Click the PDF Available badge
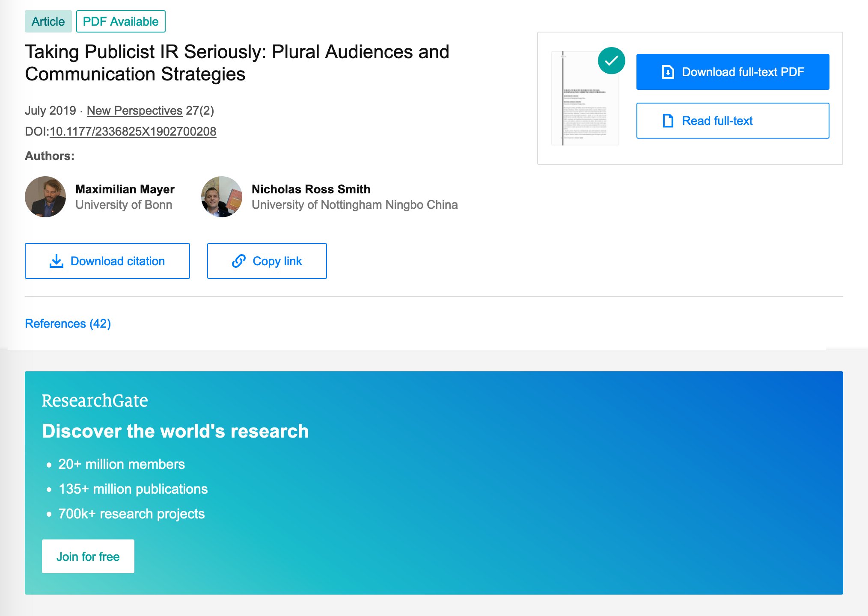 [x=121, y=21]
